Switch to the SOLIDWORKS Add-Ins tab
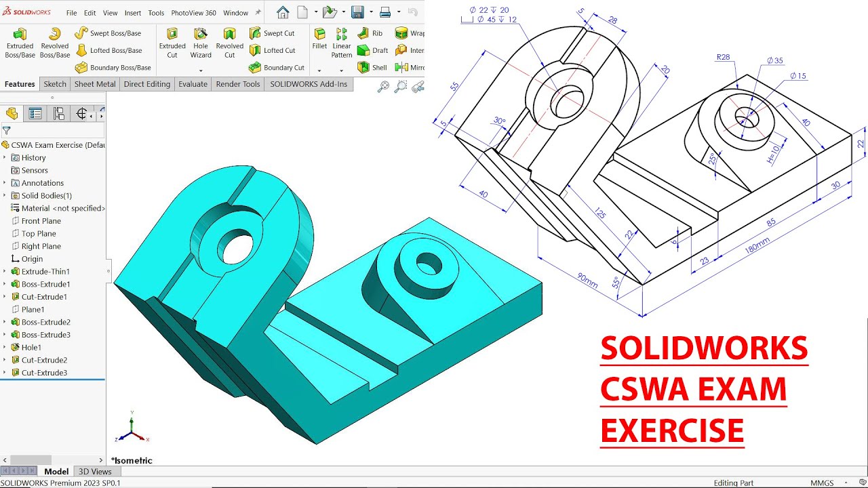The image size is (868, 488). point(309,84)
